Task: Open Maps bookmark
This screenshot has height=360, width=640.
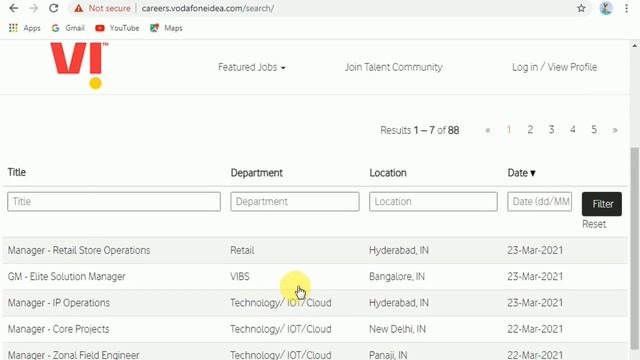Action: pyautogui.click(x=166, y=28)
